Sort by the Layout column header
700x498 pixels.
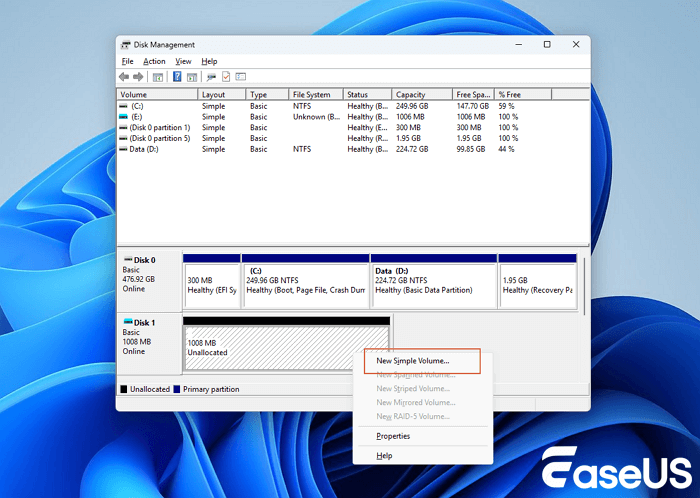click(x=222, y=95)
